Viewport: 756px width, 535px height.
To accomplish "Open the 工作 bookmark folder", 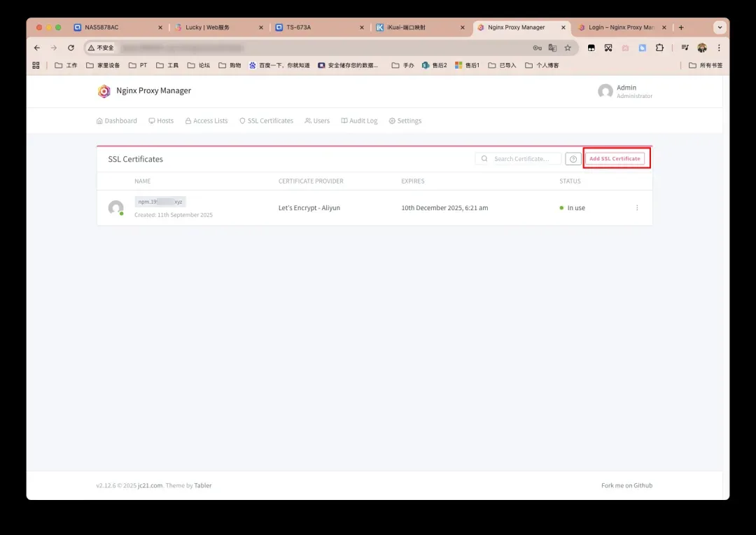I will pos(66,65).
